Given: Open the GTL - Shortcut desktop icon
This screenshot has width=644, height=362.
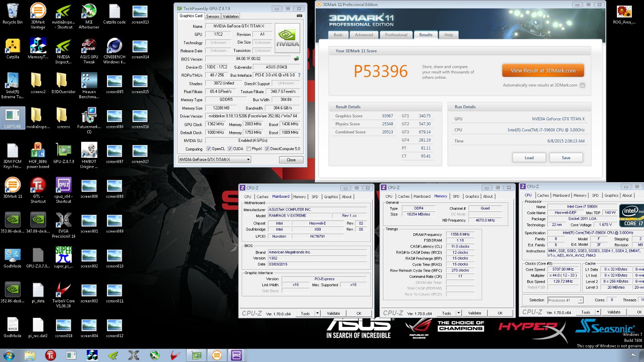Looking at the screenshot, I should coord(38,191).
